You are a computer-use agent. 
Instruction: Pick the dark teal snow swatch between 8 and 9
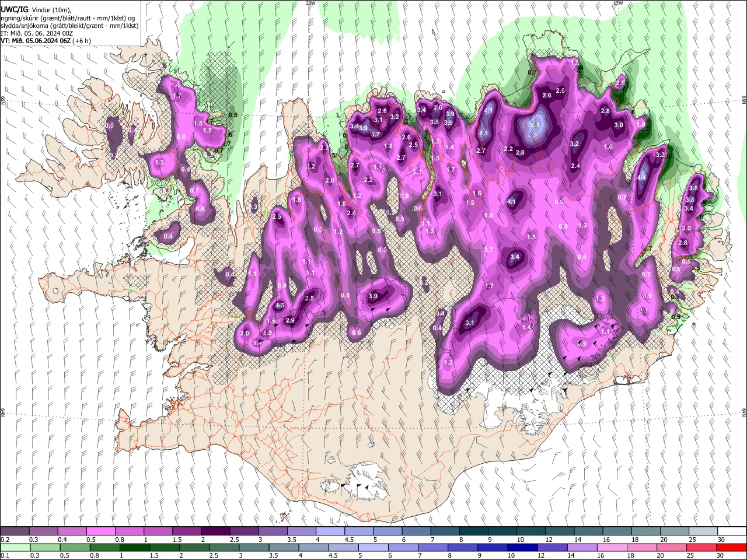coord(473,531)
